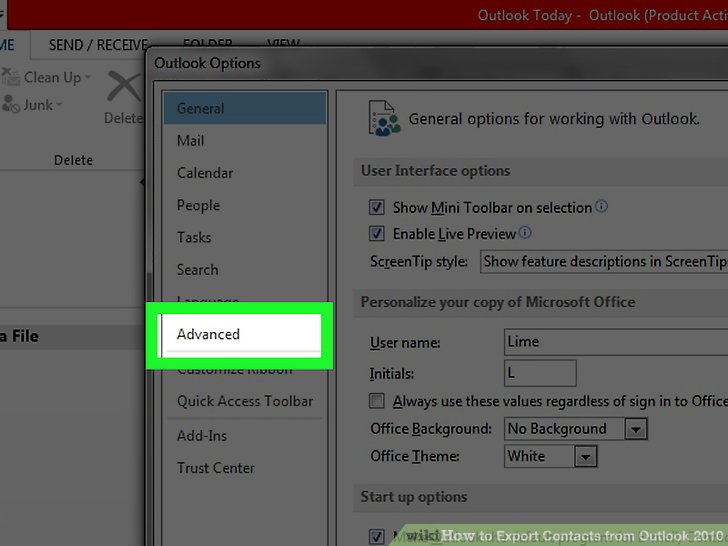Click info icon beside Show Mini Toolbar
728x546 pixels.
coord(601,206)
